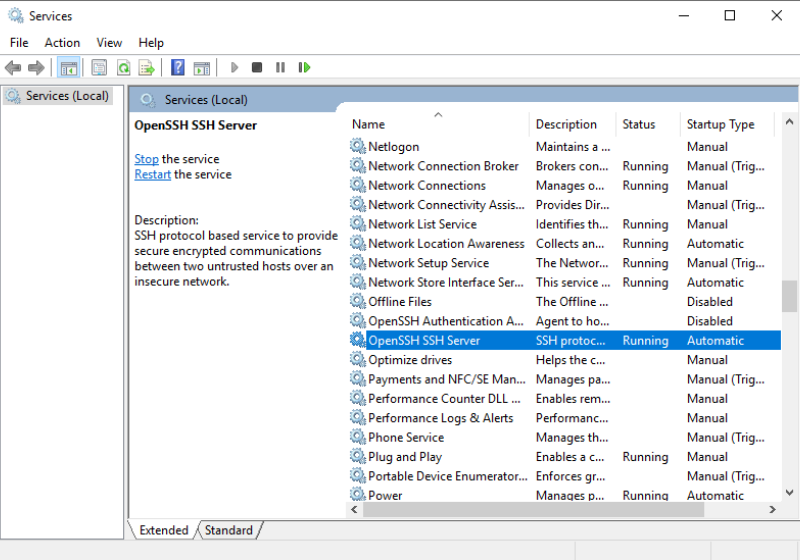Click 'Maintains a ...' description of Netlogon
The width and height of the screenshot is (800, 560).
573,146
